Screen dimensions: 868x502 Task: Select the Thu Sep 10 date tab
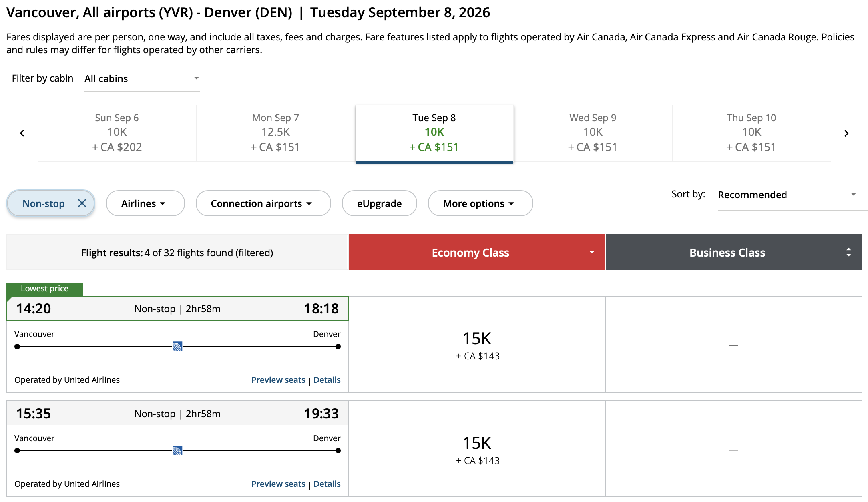(x=751, y=133)
